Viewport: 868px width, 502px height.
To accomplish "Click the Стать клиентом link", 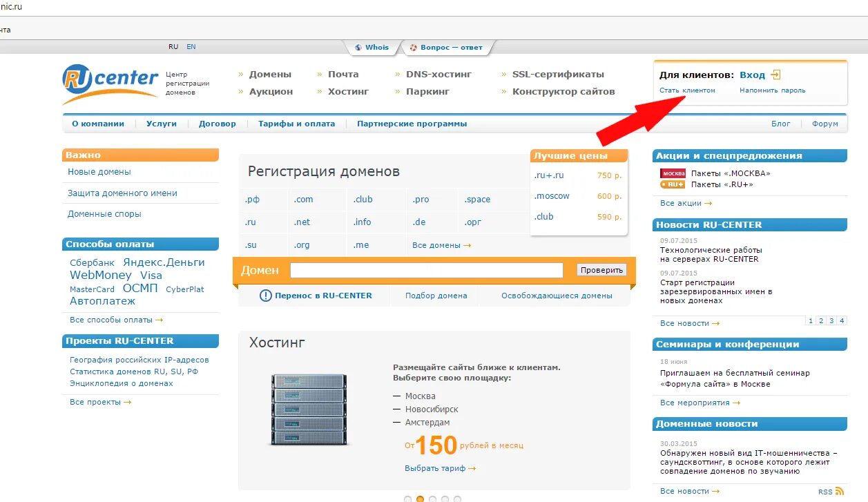I will 688,90.
